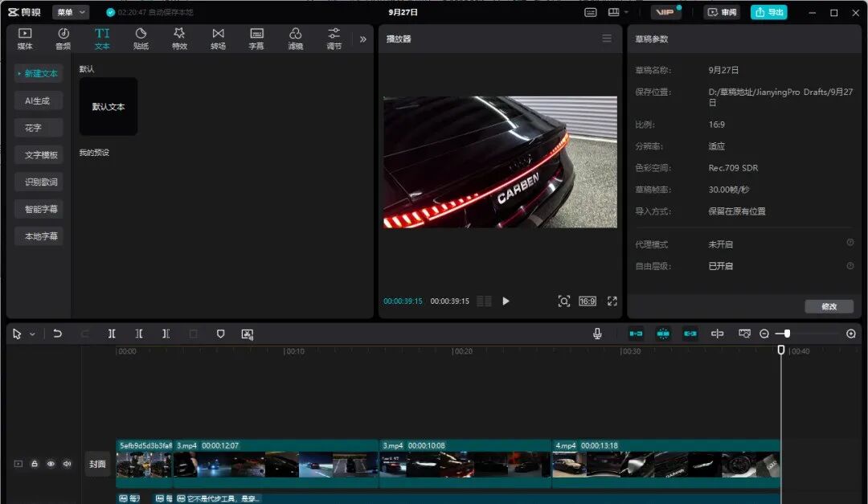Expand more tabs with double chevron
Viewport: 868px width, 504px height.
coord(362,39)
